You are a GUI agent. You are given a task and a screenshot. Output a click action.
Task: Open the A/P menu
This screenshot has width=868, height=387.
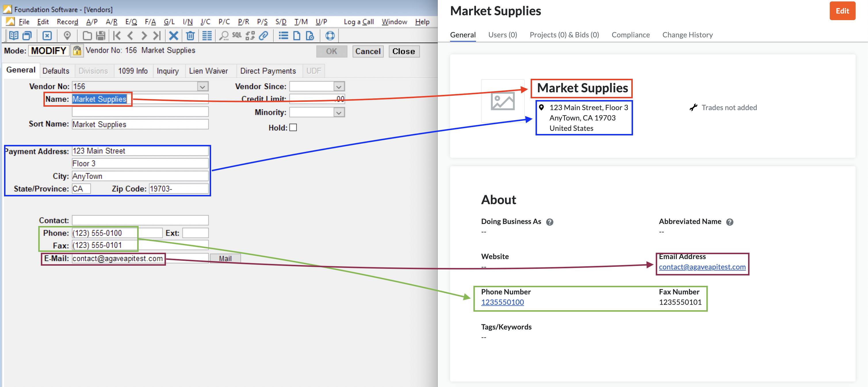click(x=92, y=22)
